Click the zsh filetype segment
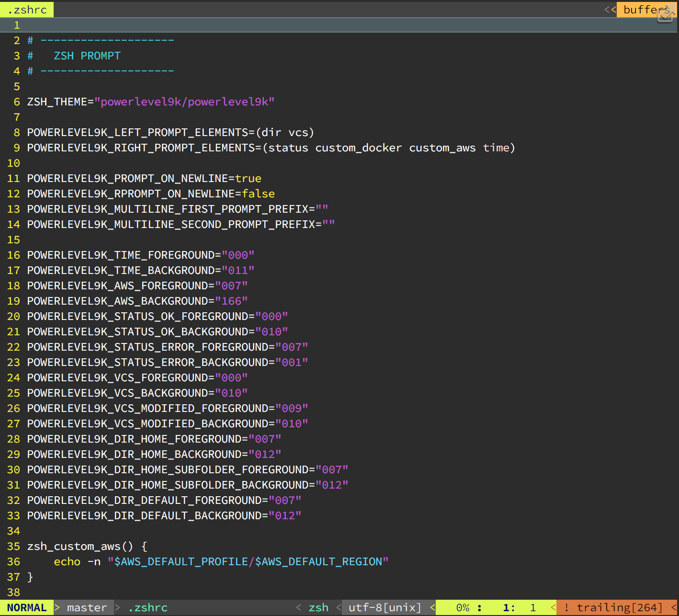Screen dimensions: 679x616 (318, 607)
